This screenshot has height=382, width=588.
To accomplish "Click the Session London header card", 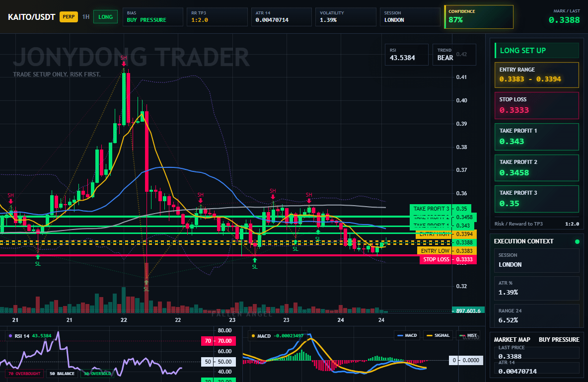I will click(x=410, y=17).
